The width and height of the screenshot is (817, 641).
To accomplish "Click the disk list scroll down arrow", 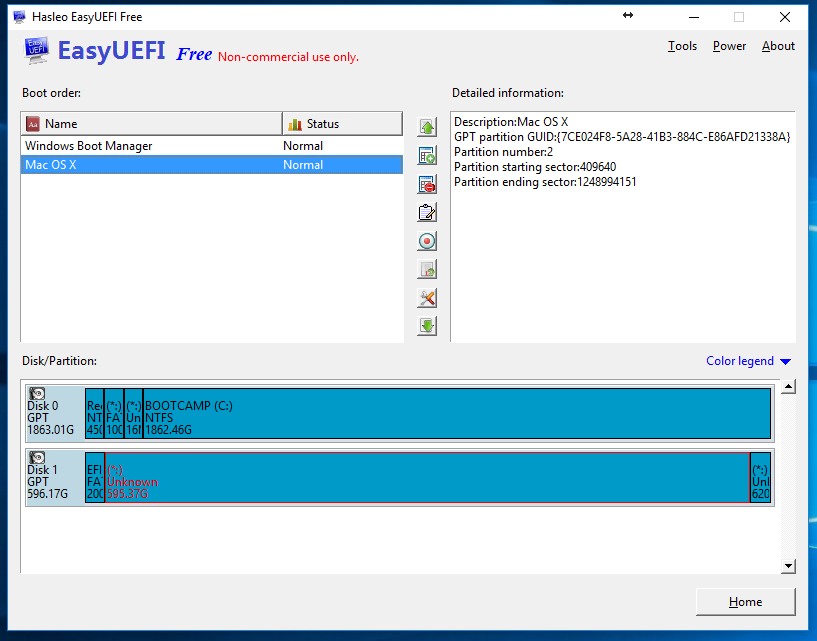I will pos(788,566).
